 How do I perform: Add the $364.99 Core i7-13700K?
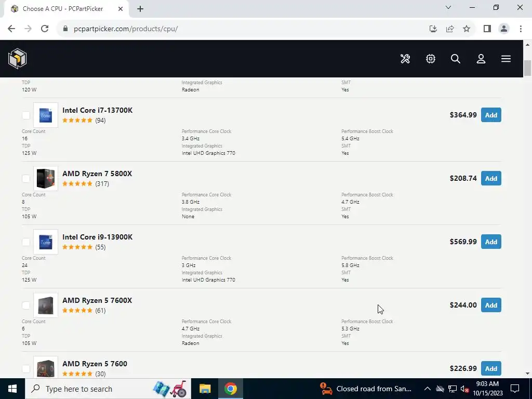click(491, 115)
